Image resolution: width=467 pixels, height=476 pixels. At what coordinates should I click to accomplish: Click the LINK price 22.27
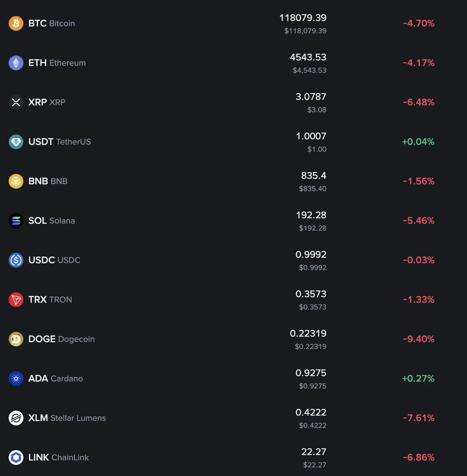(314, 452)
